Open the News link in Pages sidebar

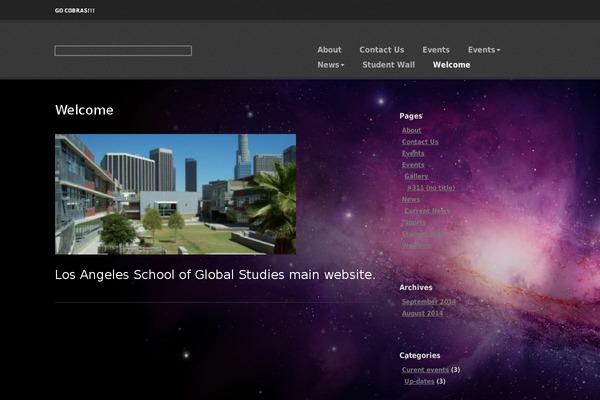pos(411,199)
